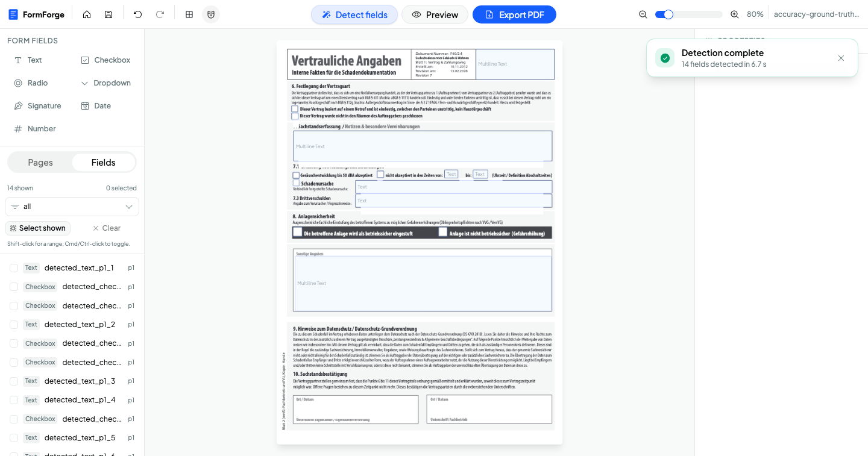Click the '14 shown' count label

(x=20, y=188)
